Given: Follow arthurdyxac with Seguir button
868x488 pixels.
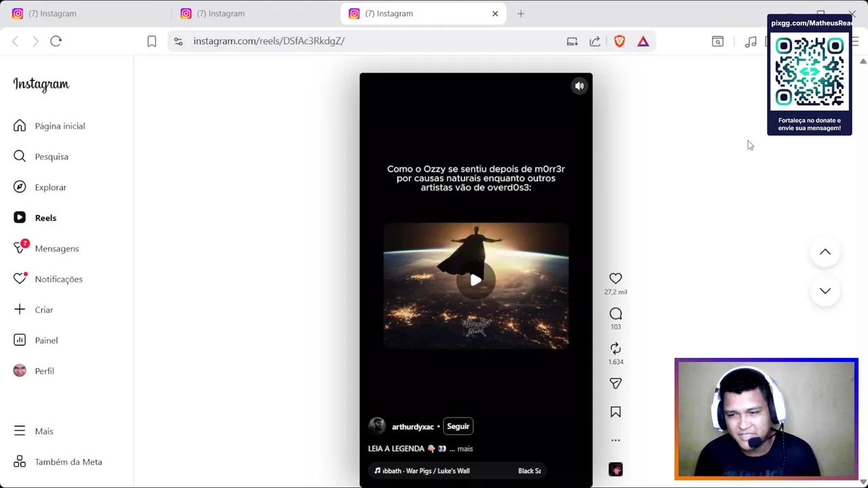Looking at the screenshot, I should [x=458, y=426].
